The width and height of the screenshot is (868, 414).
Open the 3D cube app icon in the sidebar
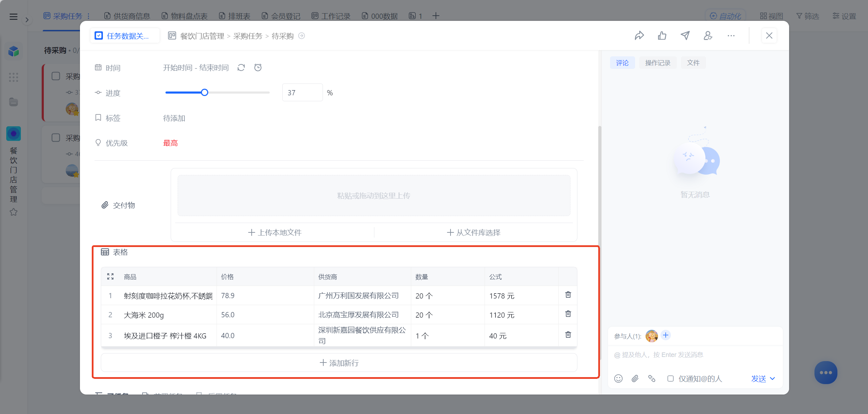[x=14, y=51]
